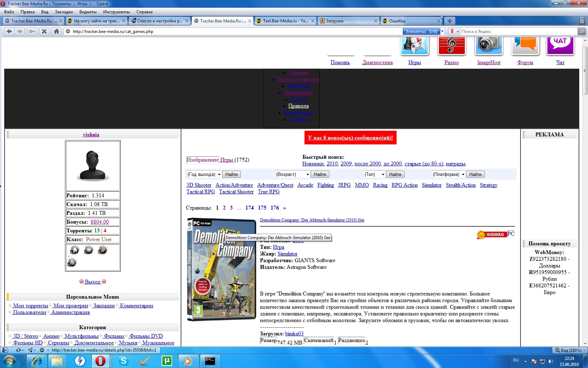
Task: Open the new messages red notification
Action: point(350,137)
